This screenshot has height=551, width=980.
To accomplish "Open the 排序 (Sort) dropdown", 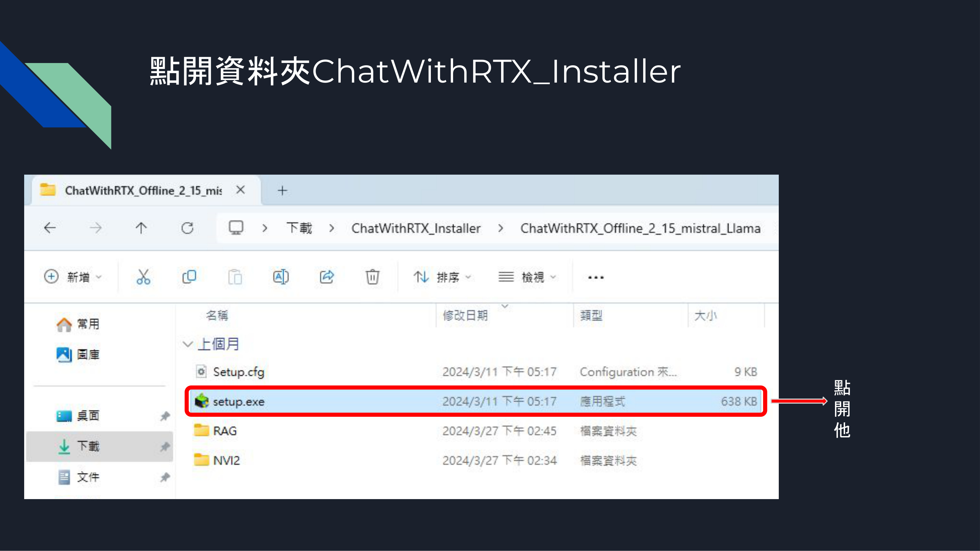I will 442,277.
